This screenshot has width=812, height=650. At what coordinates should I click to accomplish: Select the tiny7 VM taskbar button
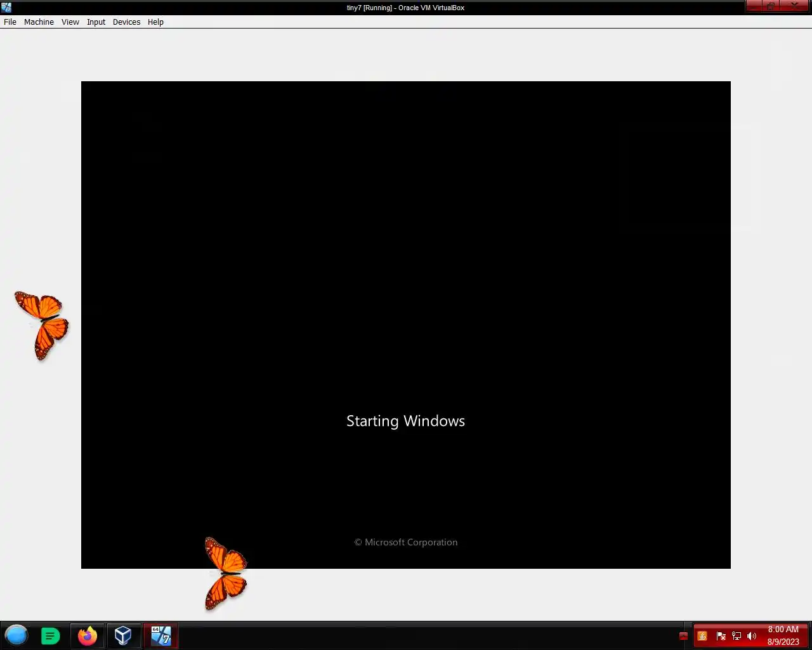pyautogui.click(x=160, y=635)
